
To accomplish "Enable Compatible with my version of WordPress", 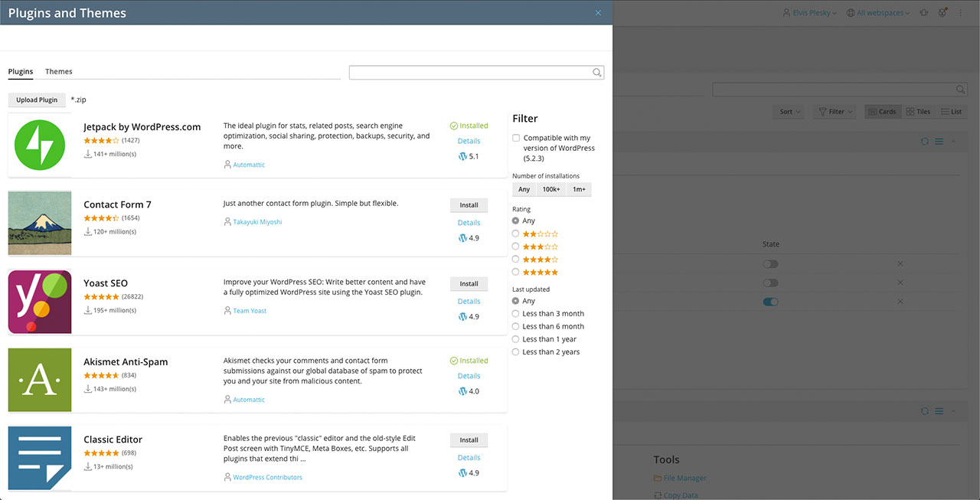I will point(516,139).
